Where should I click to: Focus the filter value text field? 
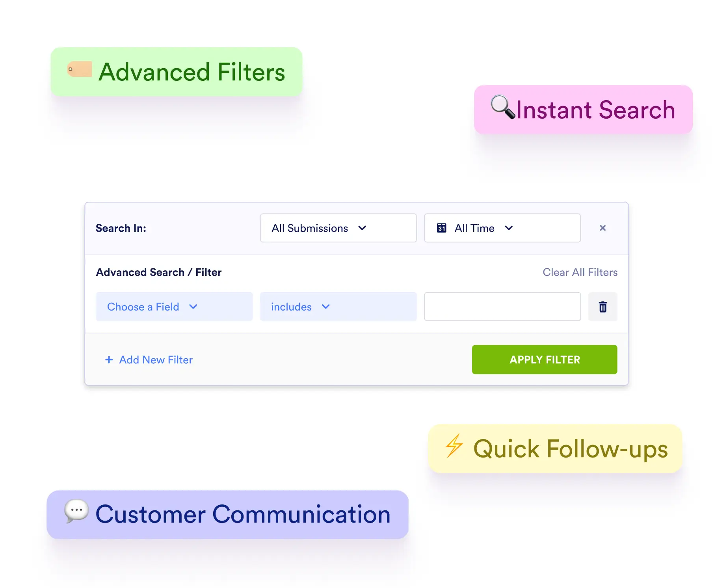502,307
